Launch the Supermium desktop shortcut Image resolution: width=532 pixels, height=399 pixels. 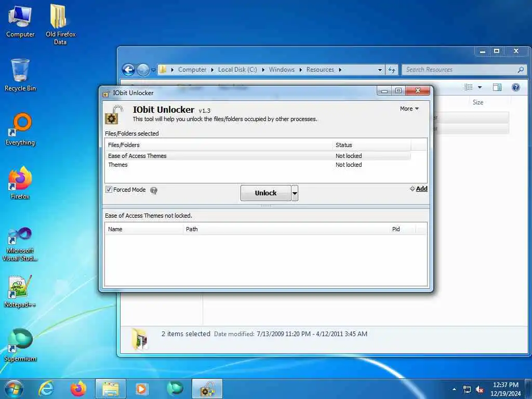[20, 345]
